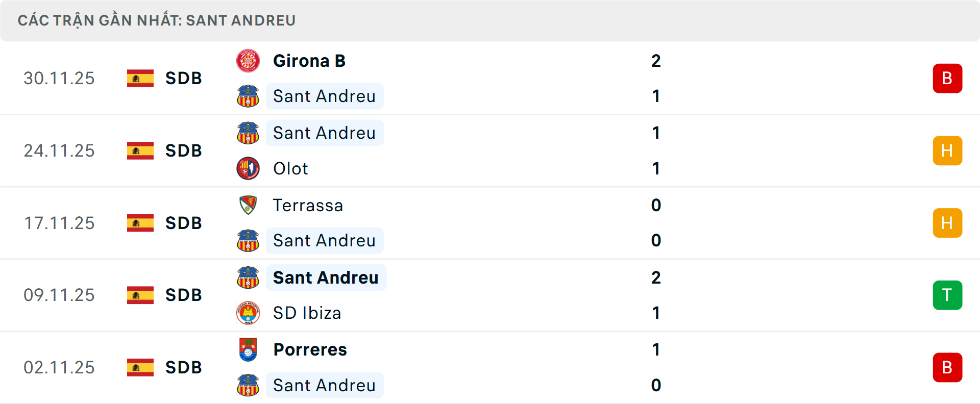Click the Olot club crest

click(248, 168)
